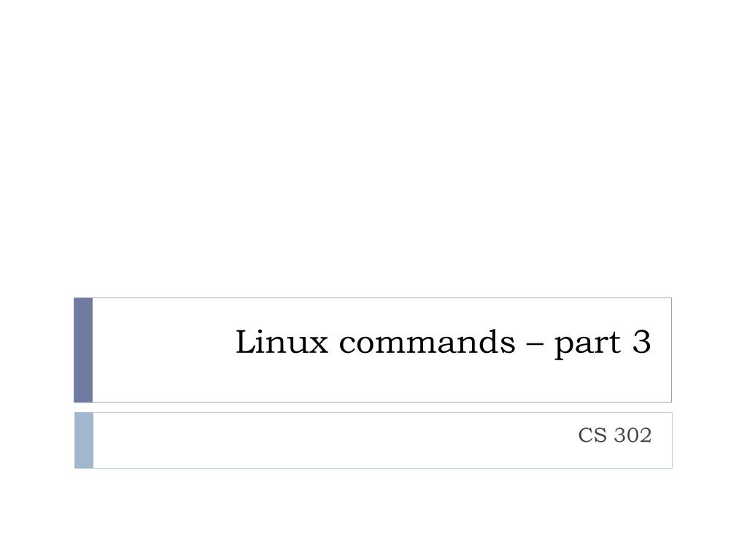Select the word "commands" in the title
The width and height of the screenshot is (747, 560).
[x=427, y=341]
